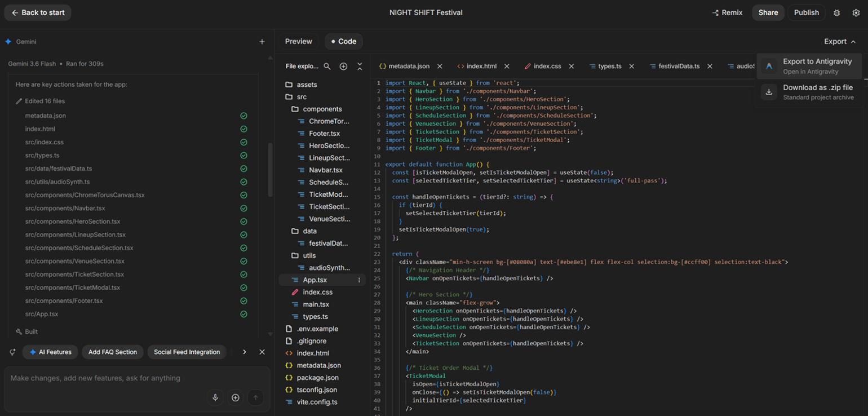Image resolution: width=868 pixels, height=416 pixels.
Task: Open .gitignore in the file tree
Action: pos(322,341)
